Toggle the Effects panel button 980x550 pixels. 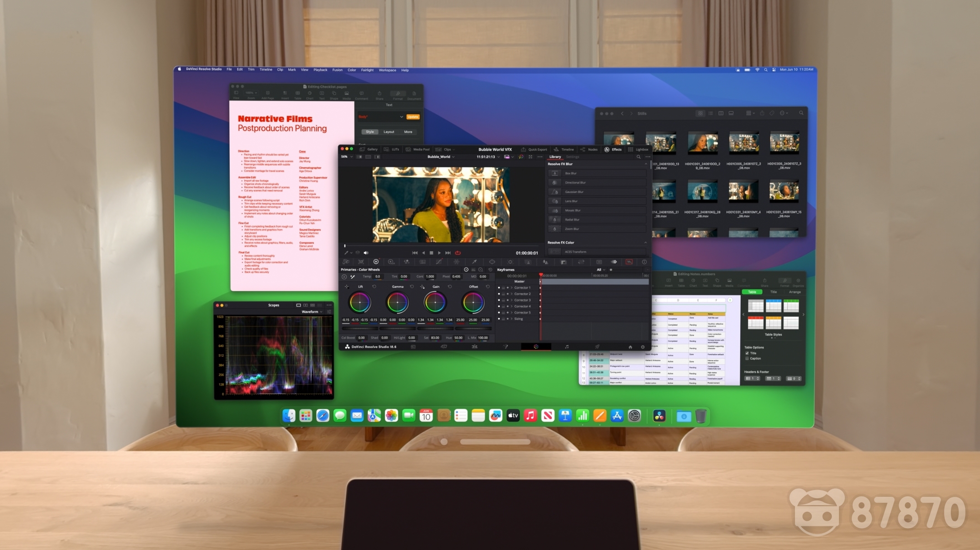coord(613,149)
